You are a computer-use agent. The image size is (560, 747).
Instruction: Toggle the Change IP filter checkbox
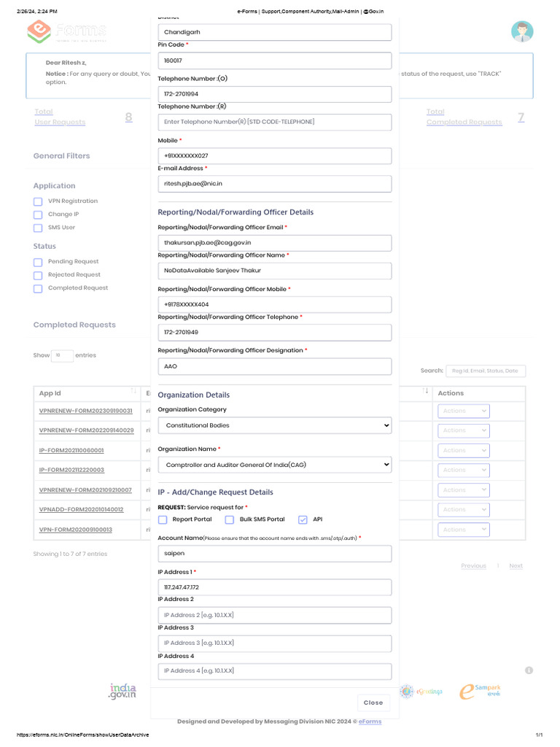tap(38, 215)
